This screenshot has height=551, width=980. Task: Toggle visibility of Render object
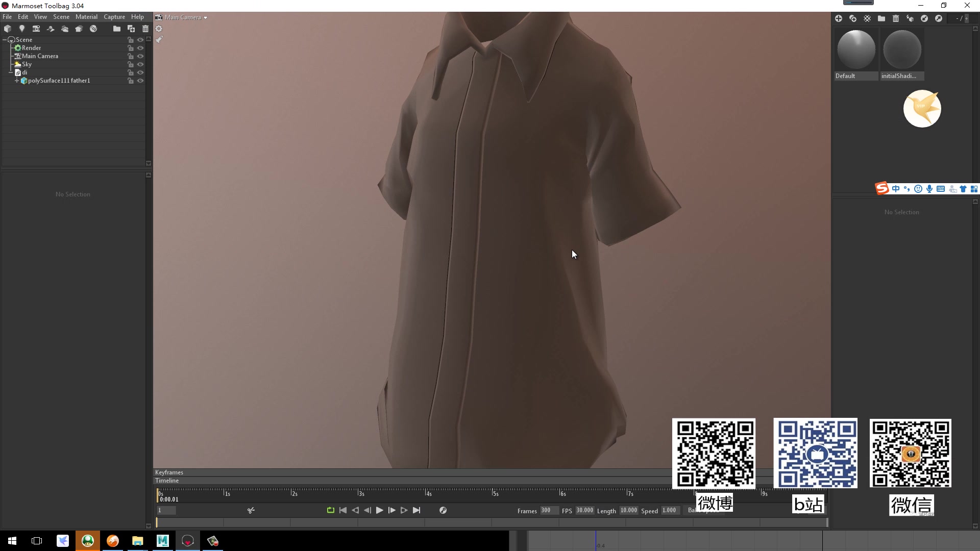(x=140, y=48)
